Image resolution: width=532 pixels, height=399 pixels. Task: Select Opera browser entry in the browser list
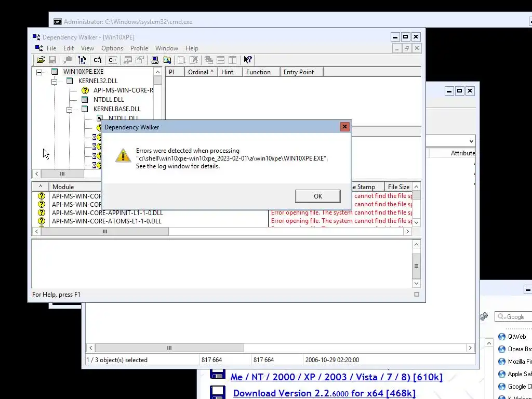[x=515, y=349]
